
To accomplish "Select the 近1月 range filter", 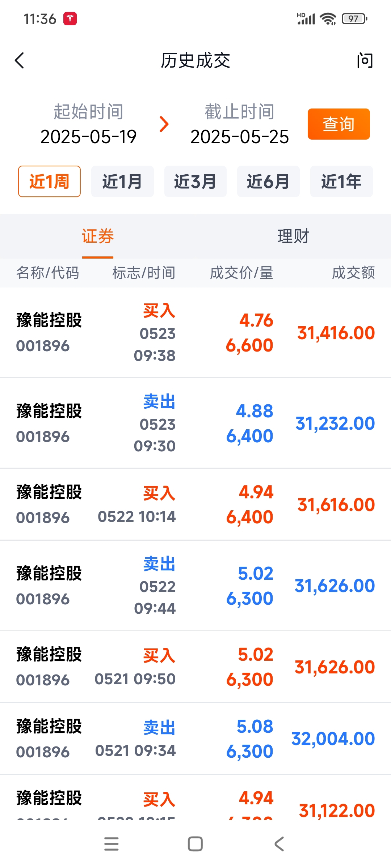I will coord(122,181).
